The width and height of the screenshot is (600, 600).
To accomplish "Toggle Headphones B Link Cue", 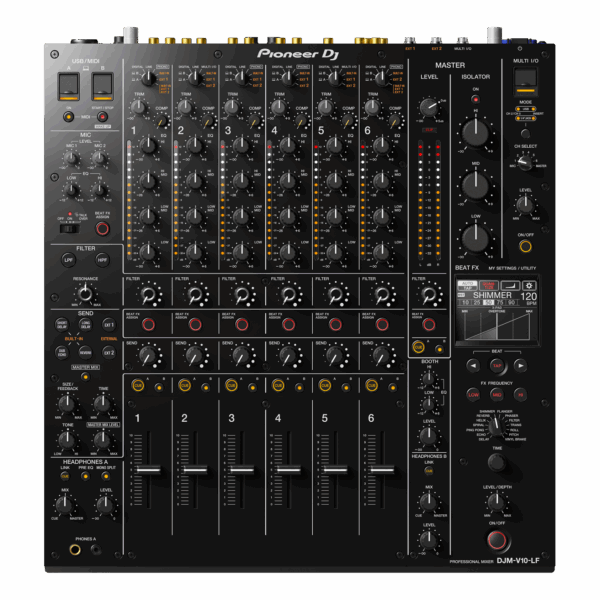I will tap(429, 471).
